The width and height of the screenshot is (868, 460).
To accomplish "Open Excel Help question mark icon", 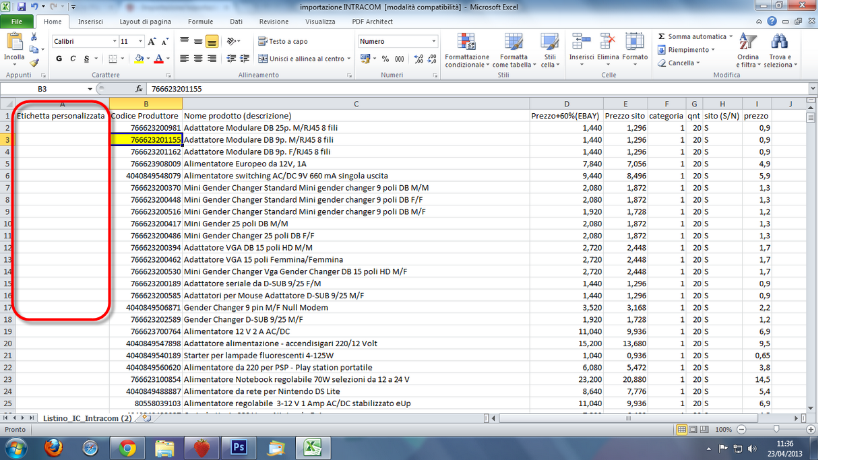I will point(772,22).
